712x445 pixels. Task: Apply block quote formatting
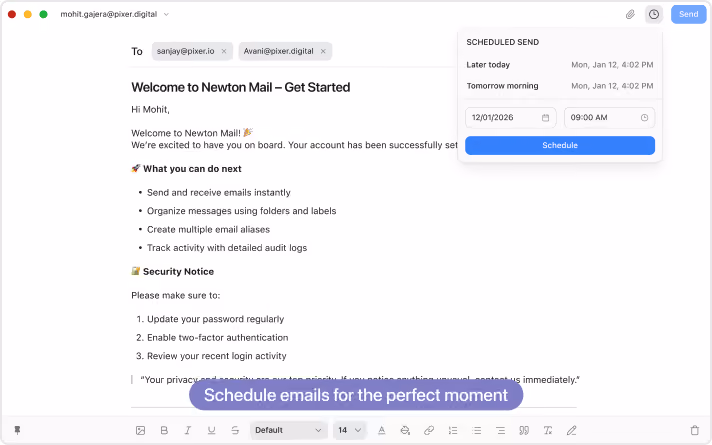(x=524, y=430)
